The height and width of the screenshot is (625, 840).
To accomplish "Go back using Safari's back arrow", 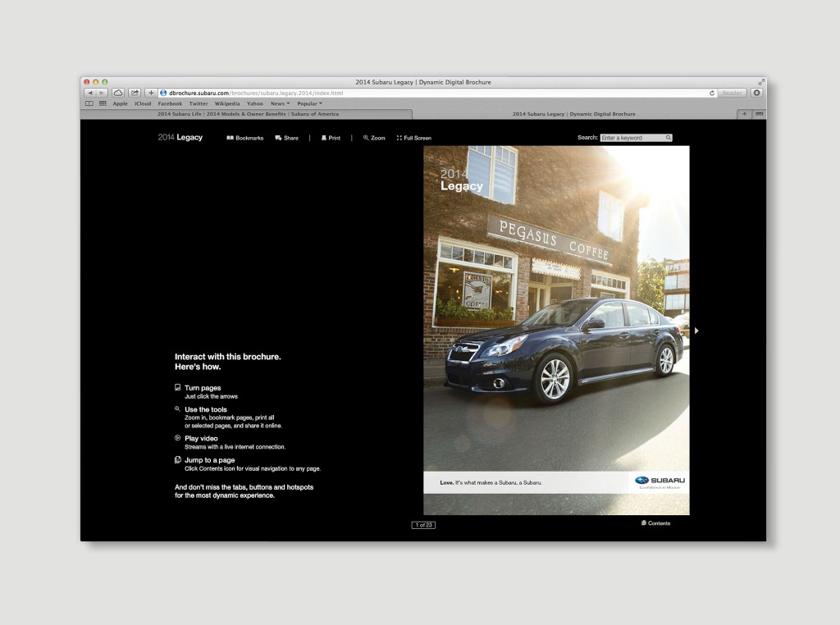I will 90,94.
